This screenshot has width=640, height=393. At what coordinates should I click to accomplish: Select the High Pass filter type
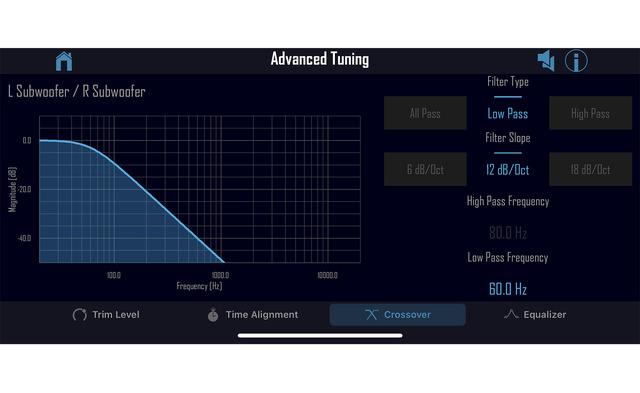[590, 113]
